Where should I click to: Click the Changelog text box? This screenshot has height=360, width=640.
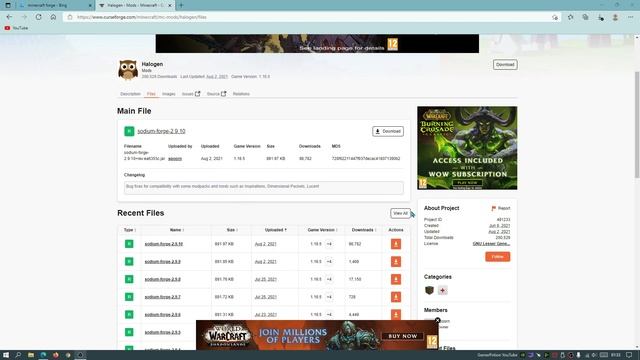click(x=264, y=187)
